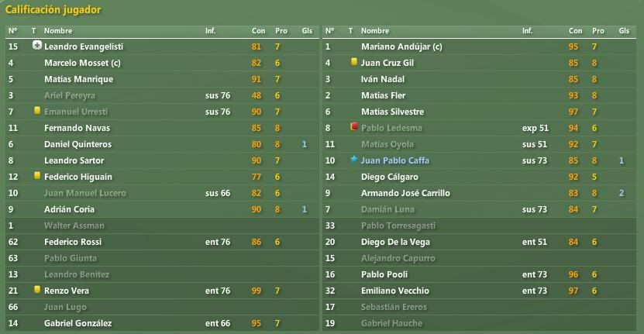The height and width of the screenshot is (334, 644).
Task: Click yellow card icon beside Federico Higuaín
Action: (37, 176)
